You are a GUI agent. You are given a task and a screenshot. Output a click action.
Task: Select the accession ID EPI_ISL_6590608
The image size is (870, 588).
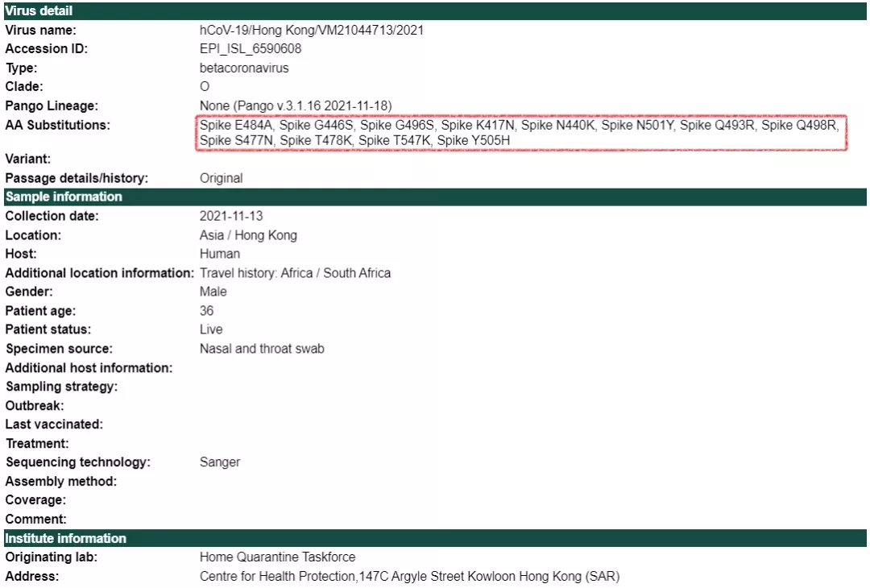click(251, 49)
